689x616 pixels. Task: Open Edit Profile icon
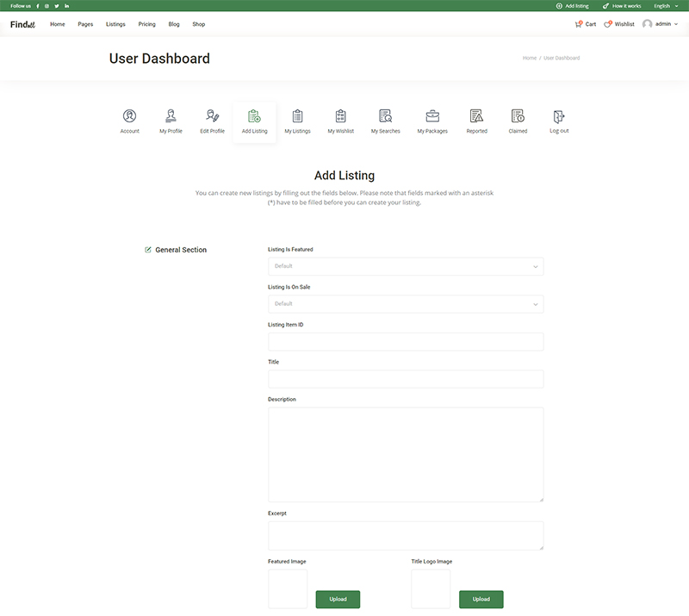(212, 116)
